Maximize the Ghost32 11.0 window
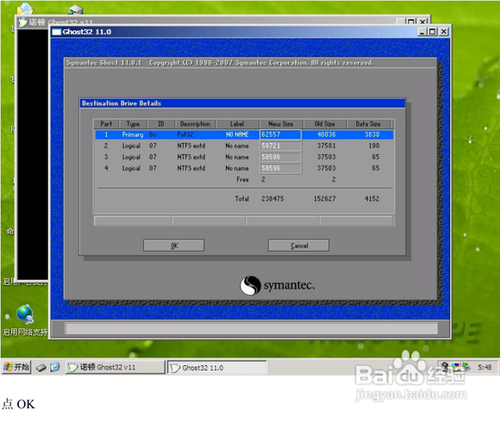Viewport: 500px width, 423px height. tap(432, 32)
